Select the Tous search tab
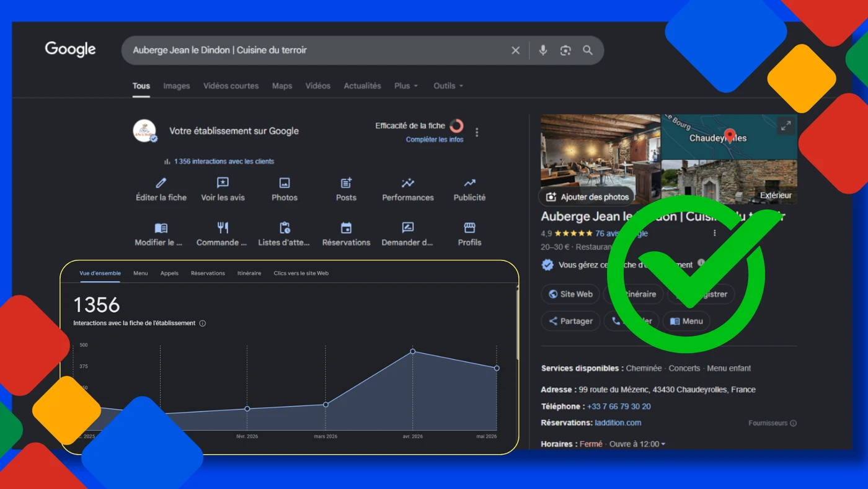Image resolution: width=868 pixels, height=489 pixels. click(x=141, y=86)
